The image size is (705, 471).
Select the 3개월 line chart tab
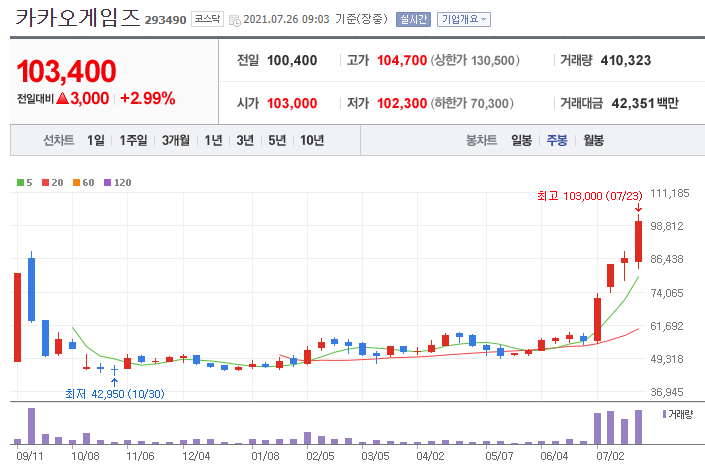coord(176,141)
